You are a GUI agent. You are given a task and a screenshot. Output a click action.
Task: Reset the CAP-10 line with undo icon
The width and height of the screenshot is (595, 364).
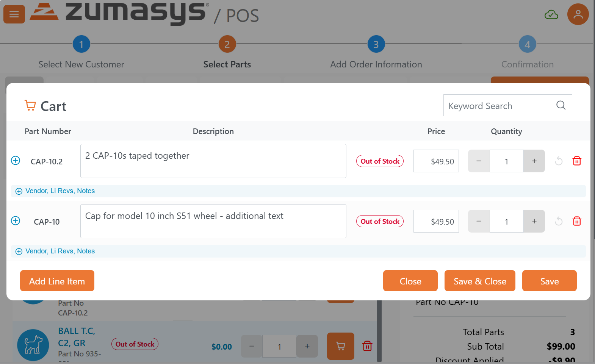click(x=559, y=221)
